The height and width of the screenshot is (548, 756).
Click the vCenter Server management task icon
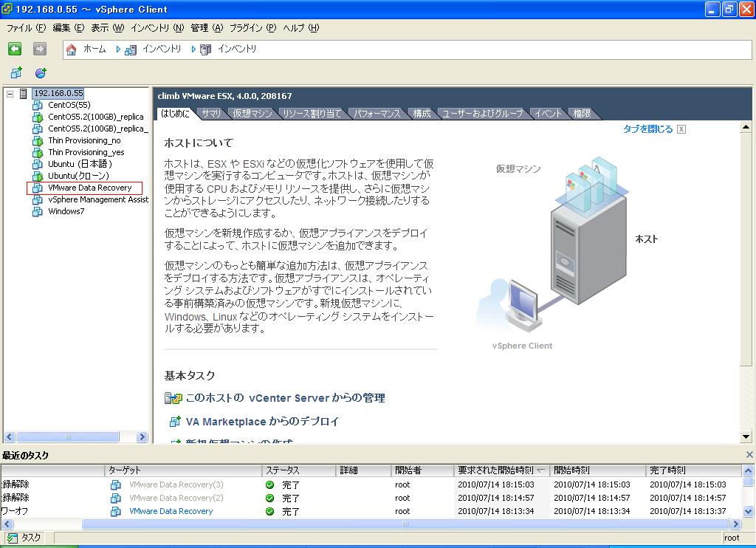(x=173, y=398)
